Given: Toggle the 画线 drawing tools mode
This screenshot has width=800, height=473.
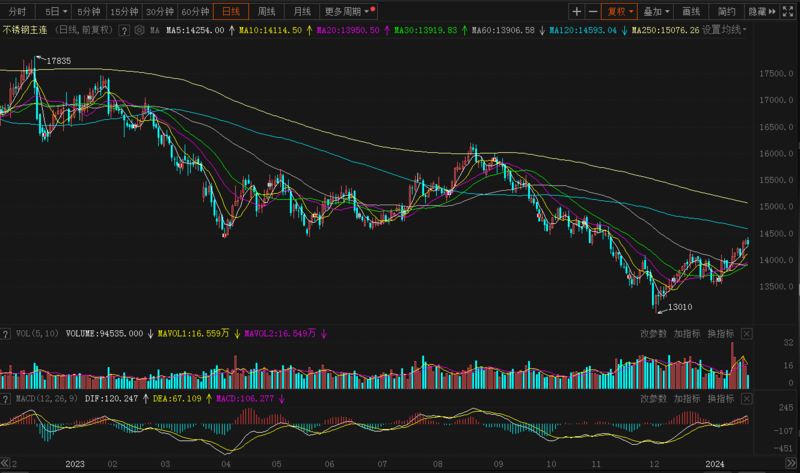Looking at the screenshot, I should coord(691,12).
